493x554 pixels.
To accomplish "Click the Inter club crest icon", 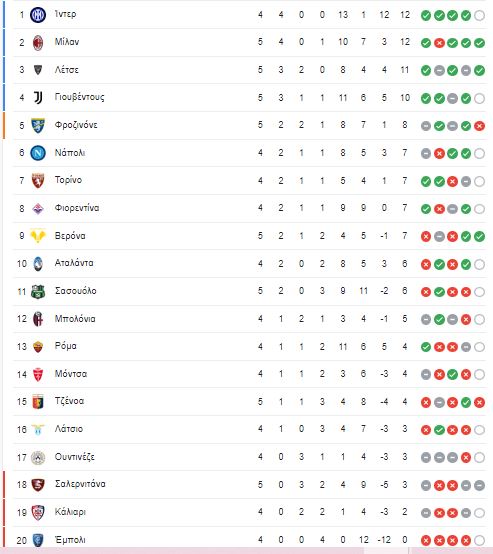I will (x=38, y=15).
